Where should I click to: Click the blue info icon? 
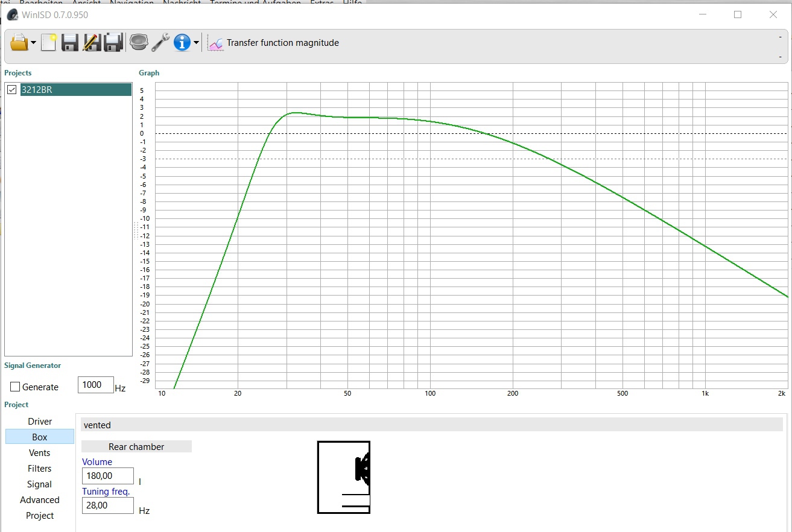pos(182,43)
